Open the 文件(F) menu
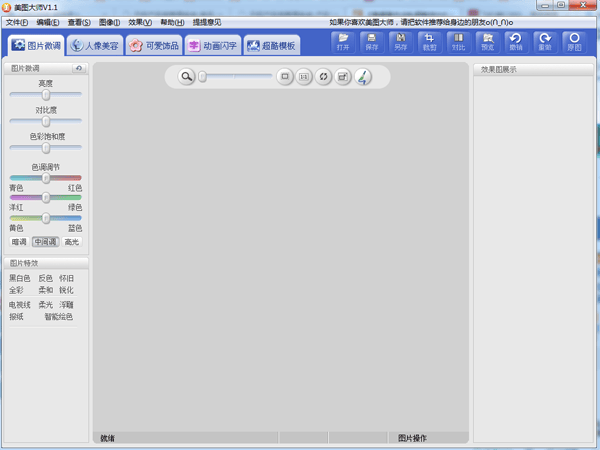Image resolution: width=600 pixels, height=450 pixels. click(17, 22)
